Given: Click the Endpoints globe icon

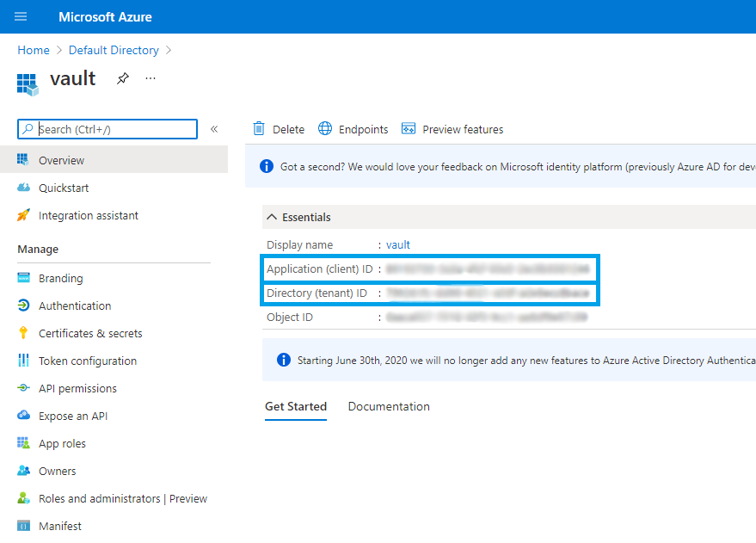Looking at the screenshot, I should point(325,128).
